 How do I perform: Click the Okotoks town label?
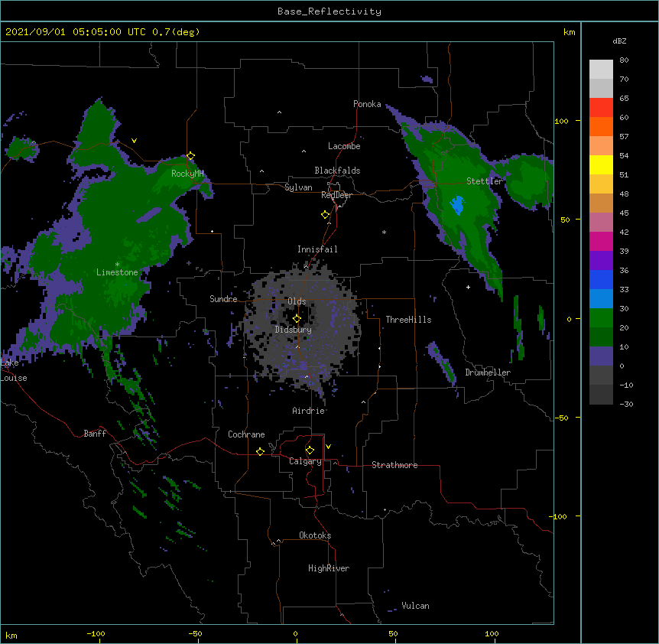coord(315,535)
